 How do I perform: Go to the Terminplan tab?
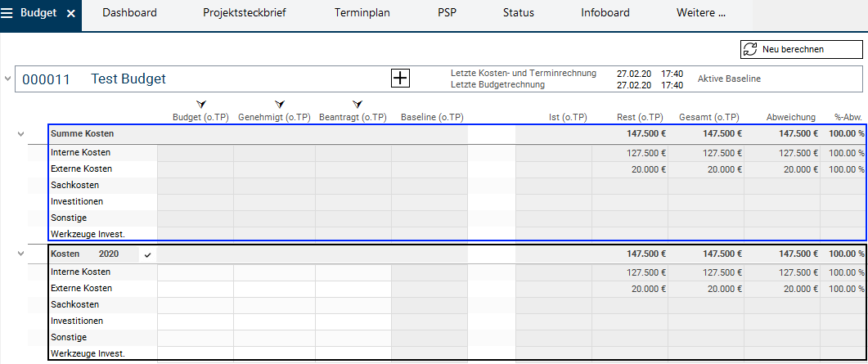pos(363,13)
